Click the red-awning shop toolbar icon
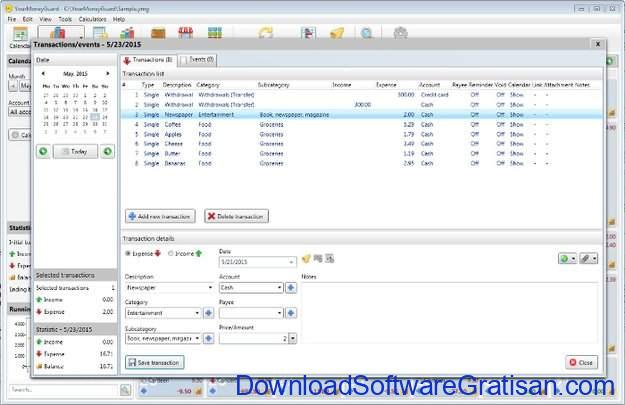The width and height of the screenshot is (625, 405). pos(186,33)
